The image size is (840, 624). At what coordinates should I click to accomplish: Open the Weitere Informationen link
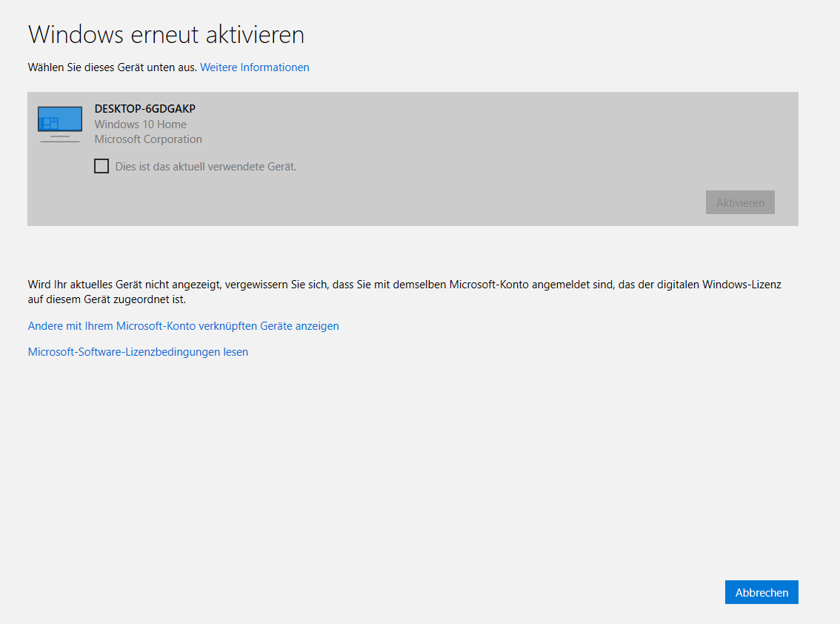[x=255, y=67]
